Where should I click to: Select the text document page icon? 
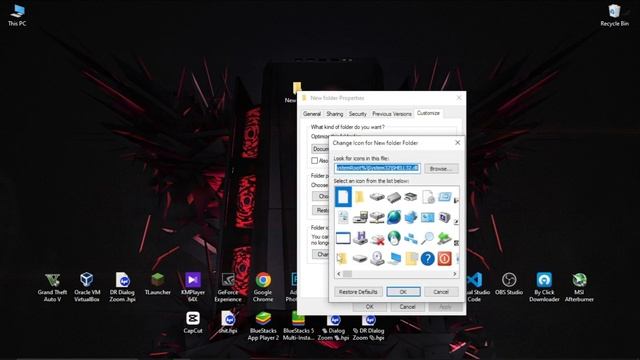(343, 218)
